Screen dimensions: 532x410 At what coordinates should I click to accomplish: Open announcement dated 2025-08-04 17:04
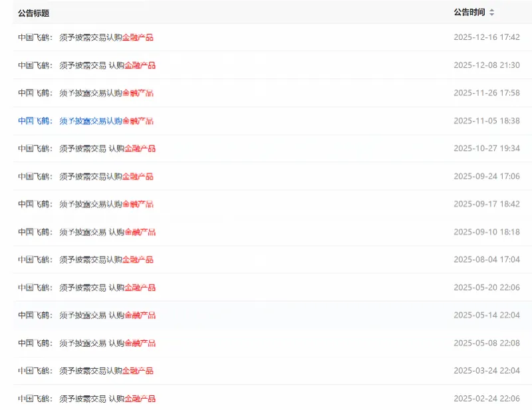(x=86, y=260)
